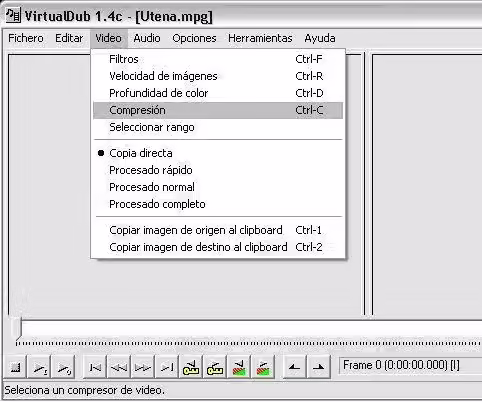Select Copia directa processing mode
The image size is (482, 402).
(x=218, y=153)
